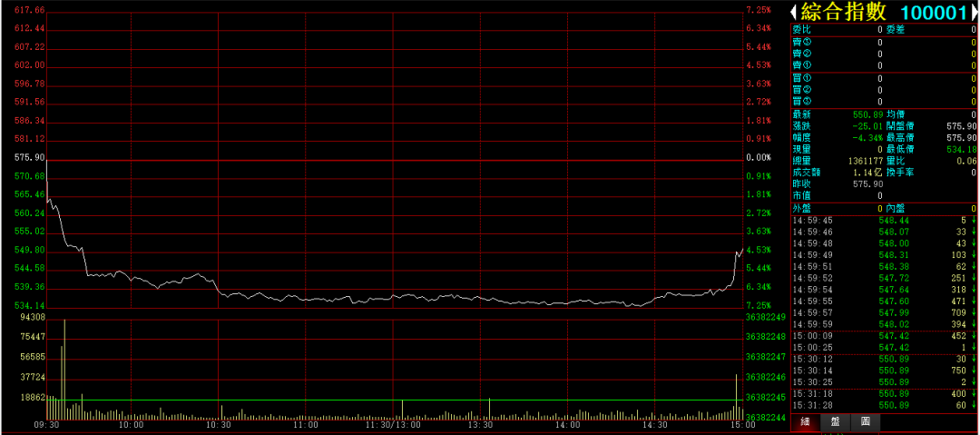Click the 0.00% percentage axis label
The width and height of the screenshot is (980, 435).
758,158
